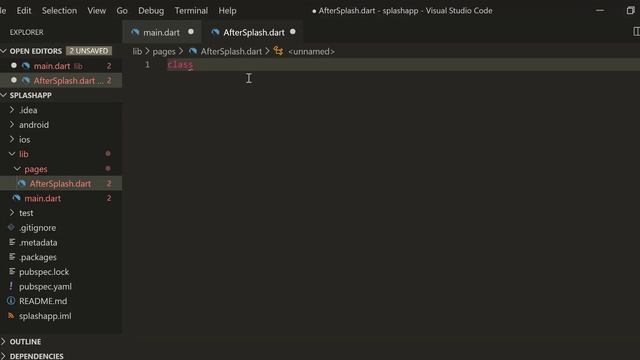
Task: Select AfterSplash.dart in pages folder
Action: coord(61,184)
